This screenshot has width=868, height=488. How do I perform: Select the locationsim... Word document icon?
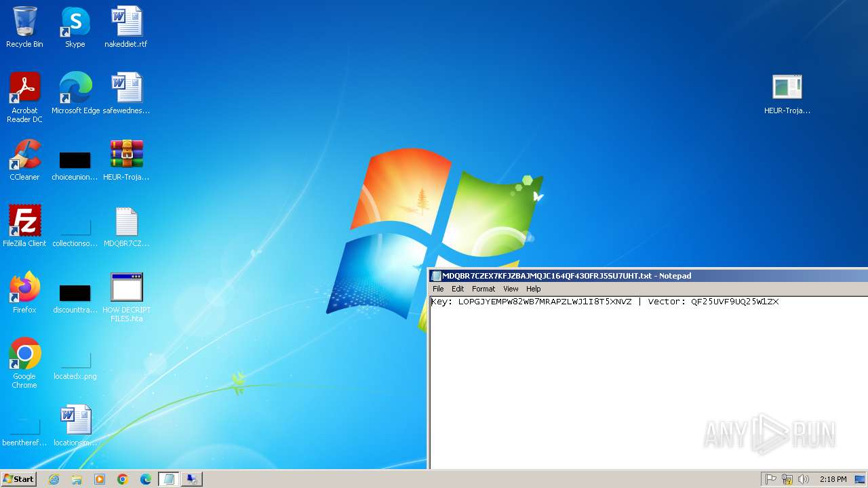(75, 426)
